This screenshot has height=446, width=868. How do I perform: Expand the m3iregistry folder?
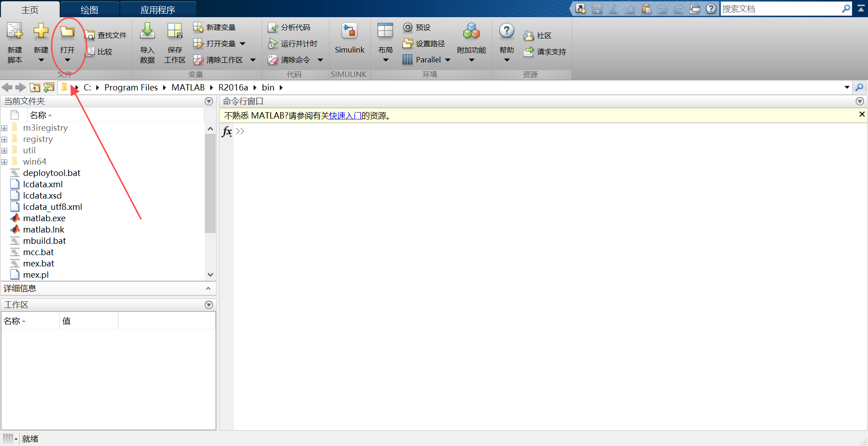tap(5, 128)
